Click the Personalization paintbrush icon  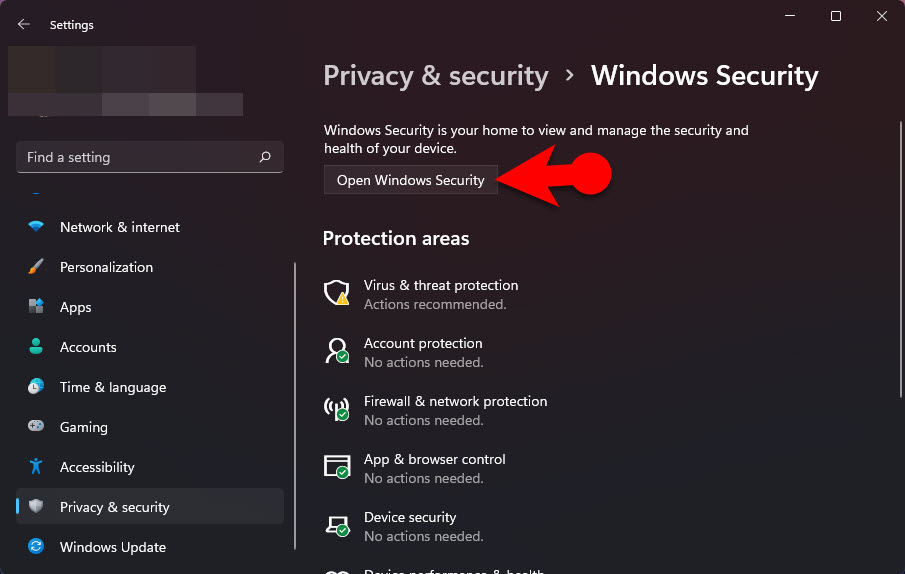36,267
